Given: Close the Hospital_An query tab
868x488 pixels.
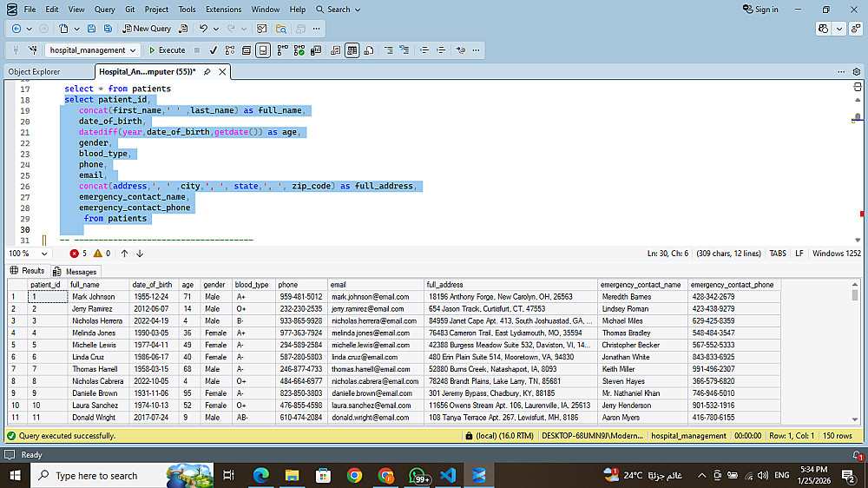Looking at the screenshot, I should coord(222,71).
